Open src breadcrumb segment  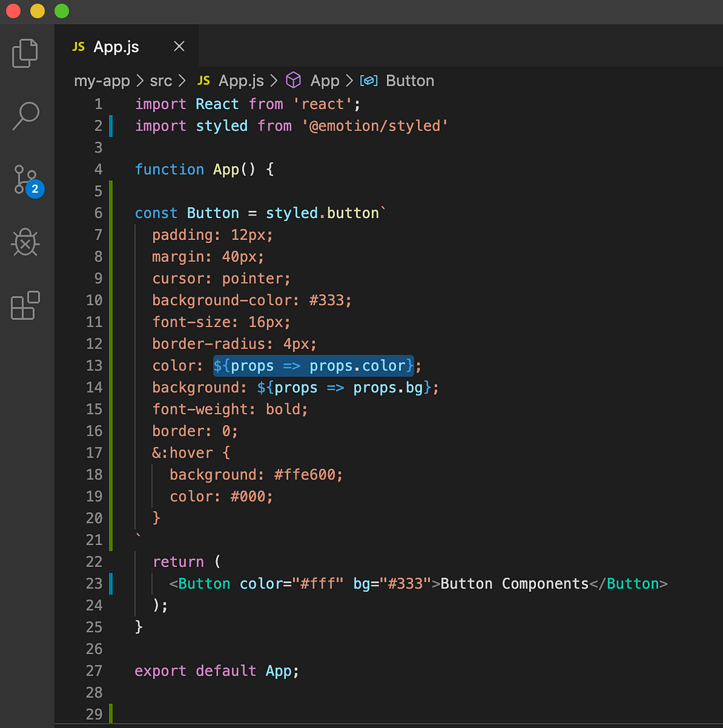coord(161,80)
